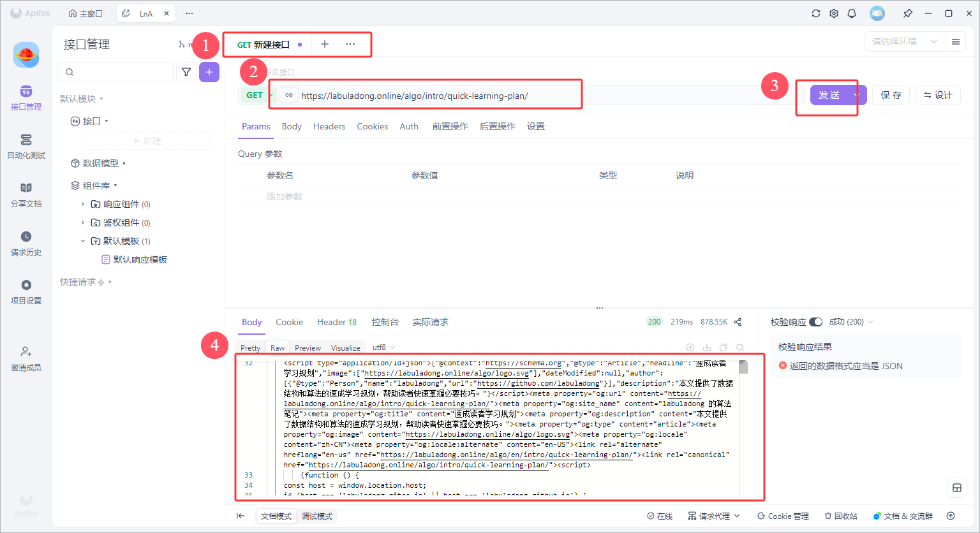Open the 默认模块 dropdown
980x533 pixels.
82,99
